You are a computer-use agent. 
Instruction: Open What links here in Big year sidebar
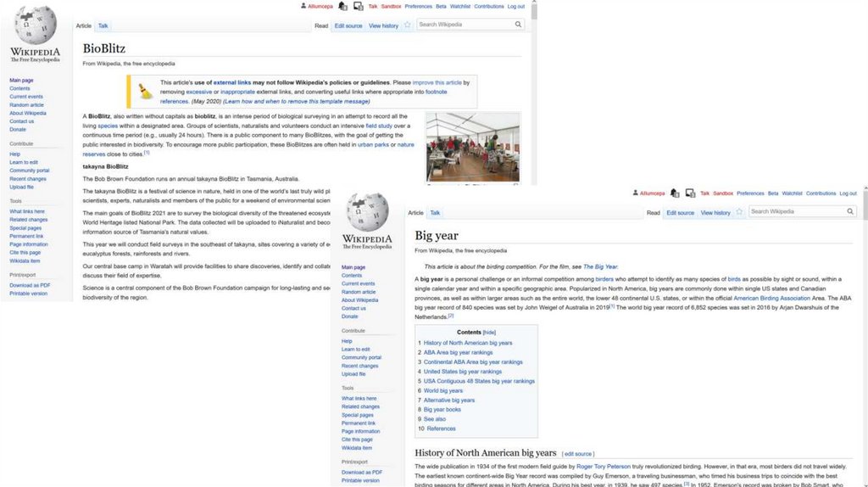point(359,399)
